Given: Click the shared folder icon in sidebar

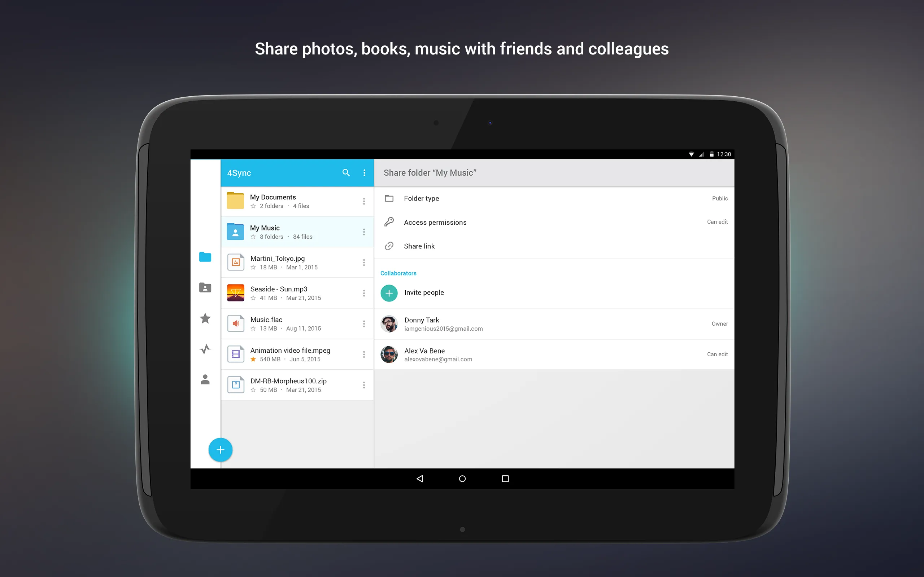Looking at the screenshot, I should click(x=205, y=286).
